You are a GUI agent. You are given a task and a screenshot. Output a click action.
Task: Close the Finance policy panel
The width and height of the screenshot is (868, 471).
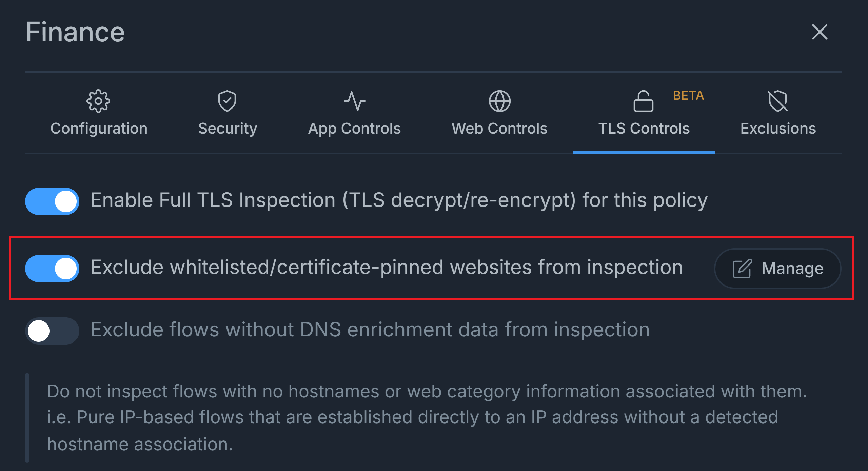[820, 32]
